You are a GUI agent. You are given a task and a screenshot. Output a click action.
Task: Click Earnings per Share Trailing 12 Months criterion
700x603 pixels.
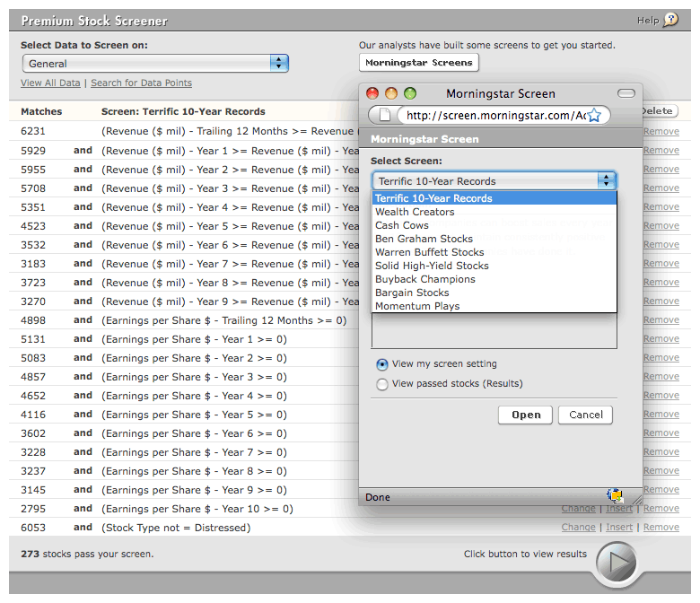223,320
